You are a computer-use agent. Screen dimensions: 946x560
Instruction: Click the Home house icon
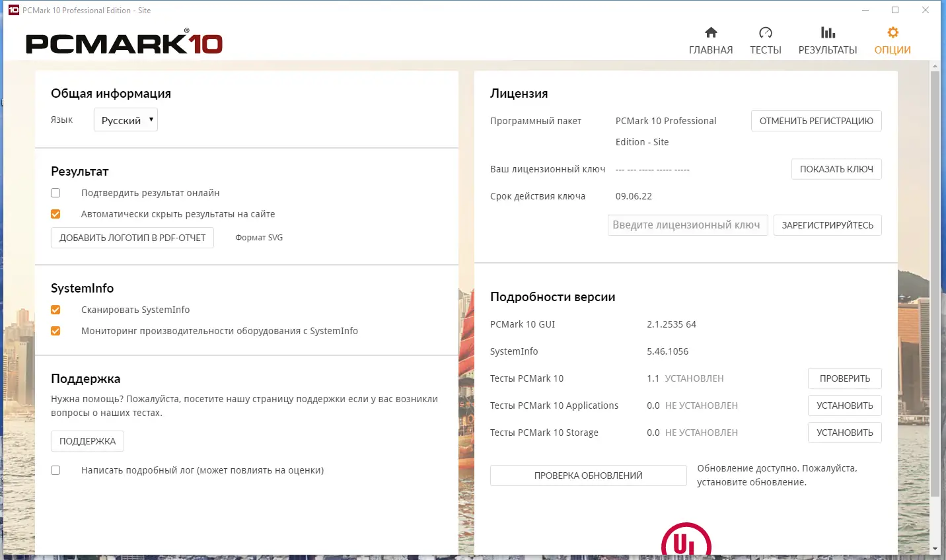click(711, 32)
